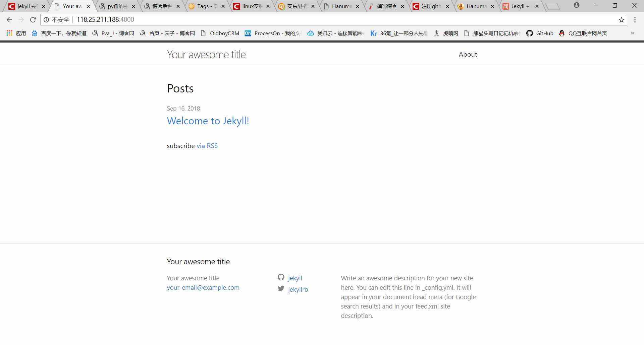Open the jekyll GitHub link in the footer
The image size is (644, 345).
(295, 278)
